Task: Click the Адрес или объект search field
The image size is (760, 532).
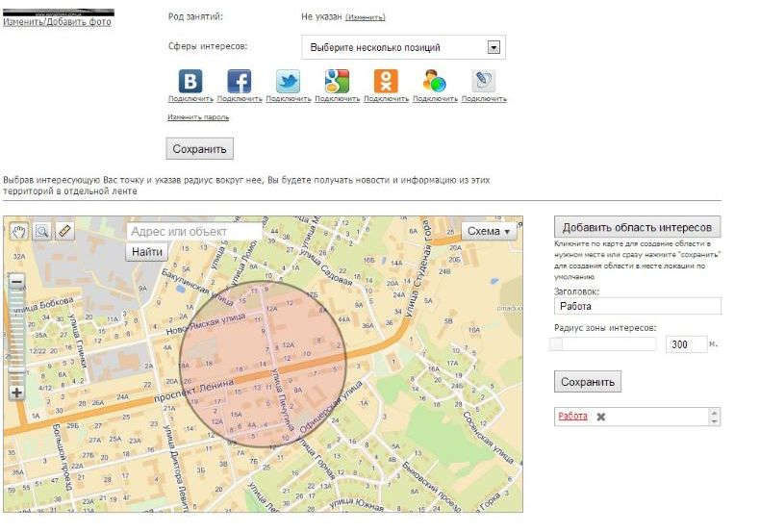Action: tap(194, 232)
